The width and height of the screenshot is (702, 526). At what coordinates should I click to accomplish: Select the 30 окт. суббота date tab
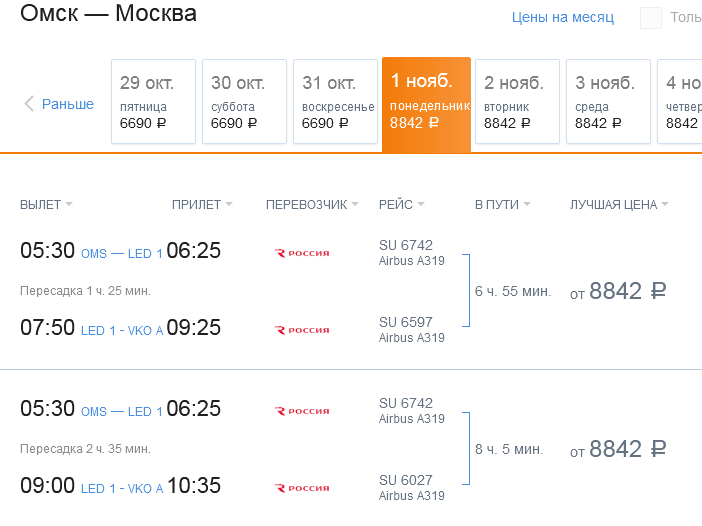(244, 102)
